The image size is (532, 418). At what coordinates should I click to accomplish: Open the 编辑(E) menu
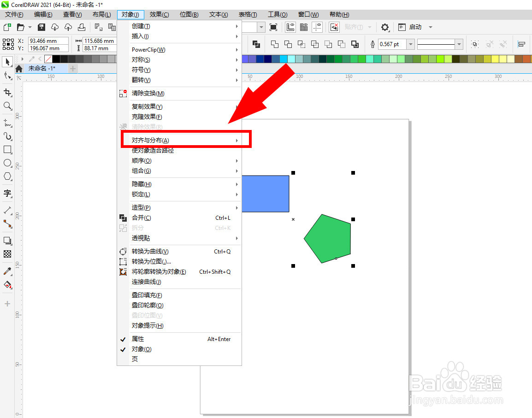[x=43, y=15]
